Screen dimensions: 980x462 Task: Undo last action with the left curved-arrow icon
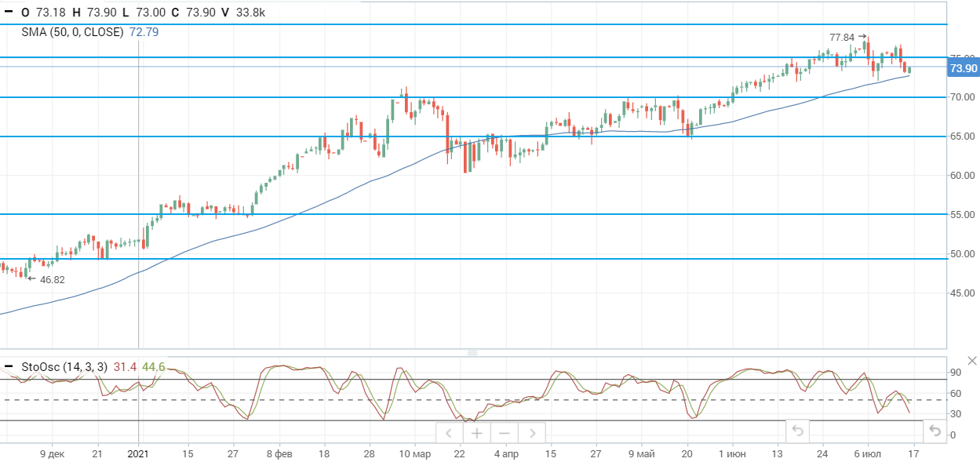pos(797,431)
